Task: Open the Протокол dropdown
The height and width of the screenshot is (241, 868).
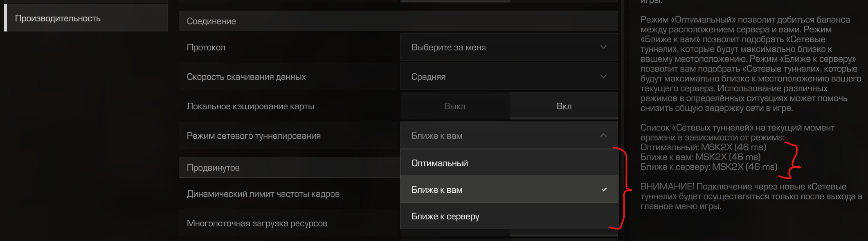Action: point(509,47)
